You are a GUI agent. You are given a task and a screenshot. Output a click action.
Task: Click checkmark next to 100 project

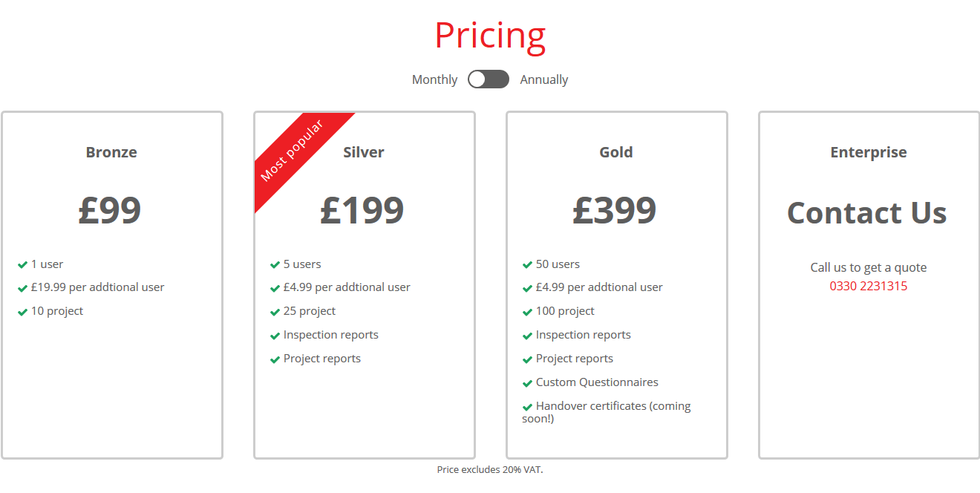point(528,312)
